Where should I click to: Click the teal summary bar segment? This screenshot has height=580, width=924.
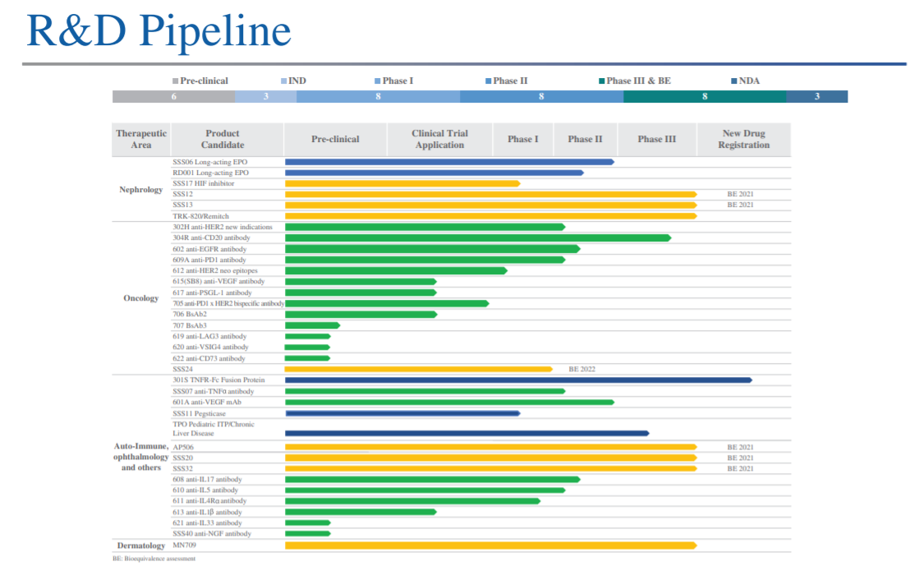tap(704, 97)
